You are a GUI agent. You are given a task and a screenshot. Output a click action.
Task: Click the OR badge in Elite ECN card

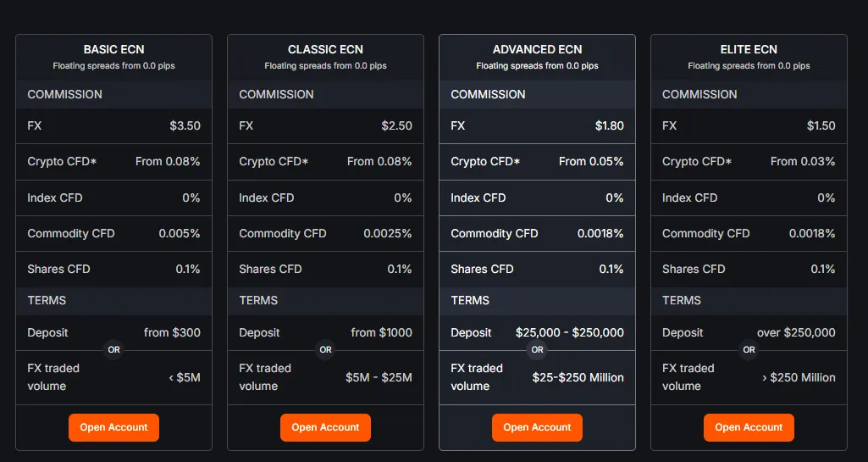tap(749, 349)
